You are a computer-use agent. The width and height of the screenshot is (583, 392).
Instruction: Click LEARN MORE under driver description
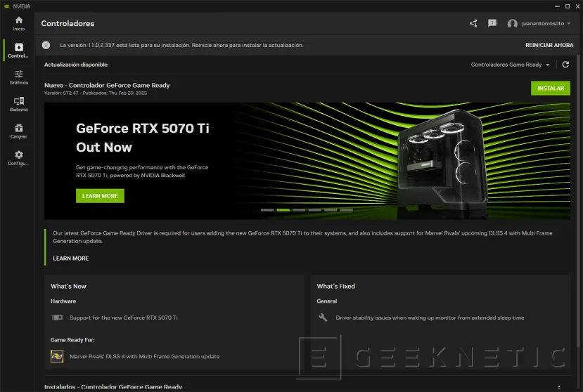coord(70,259)
